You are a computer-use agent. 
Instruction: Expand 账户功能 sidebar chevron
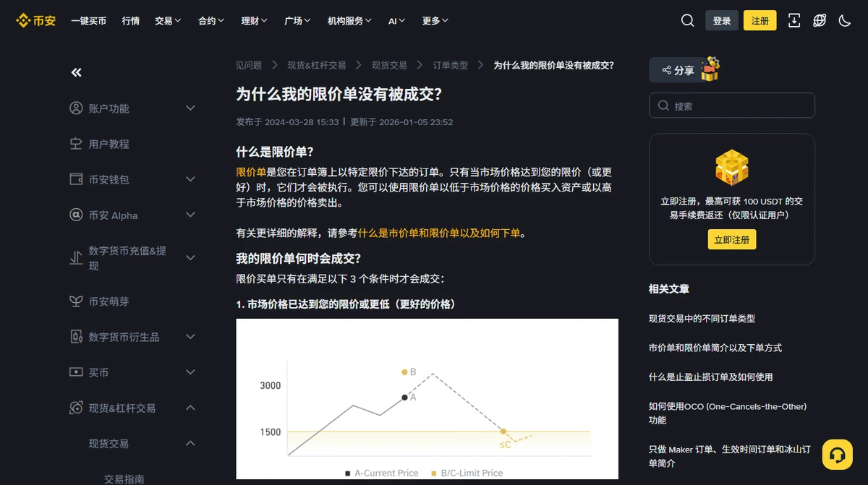[x=191, y=108]
